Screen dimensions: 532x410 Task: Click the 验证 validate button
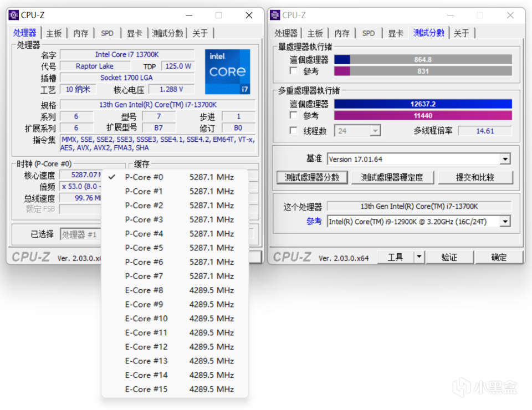coord(449,257)
